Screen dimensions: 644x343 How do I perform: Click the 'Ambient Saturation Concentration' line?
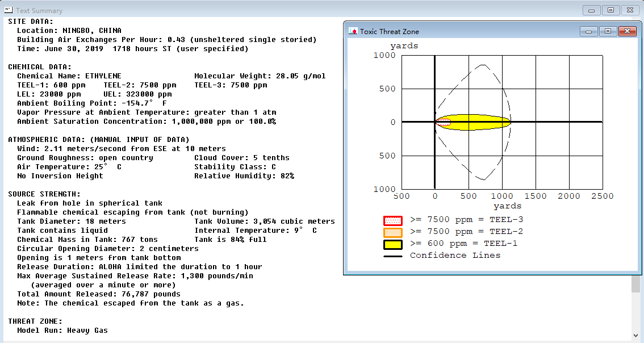point(147,121)
